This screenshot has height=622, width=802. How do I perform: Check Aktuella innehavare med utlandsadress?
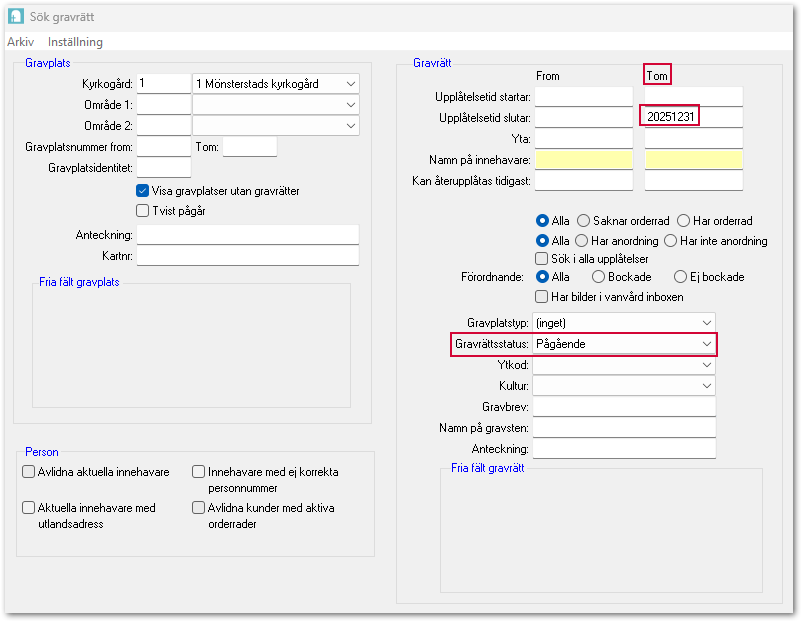29,508
